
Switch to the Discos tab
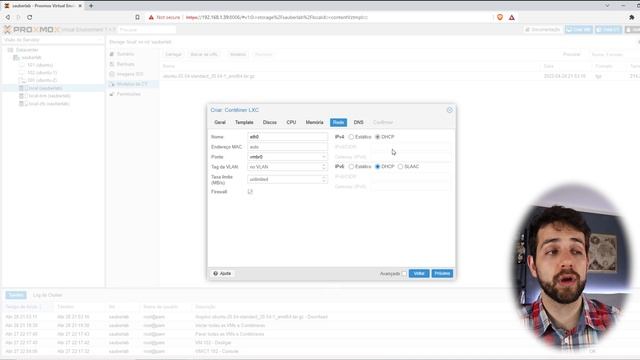coord(270,122)
